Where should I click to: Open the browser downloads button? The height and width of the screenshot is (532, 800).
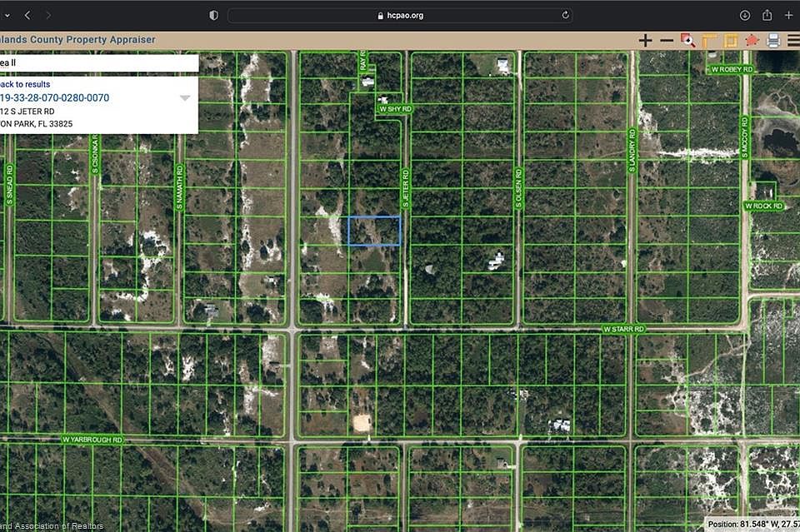point(745,15)
